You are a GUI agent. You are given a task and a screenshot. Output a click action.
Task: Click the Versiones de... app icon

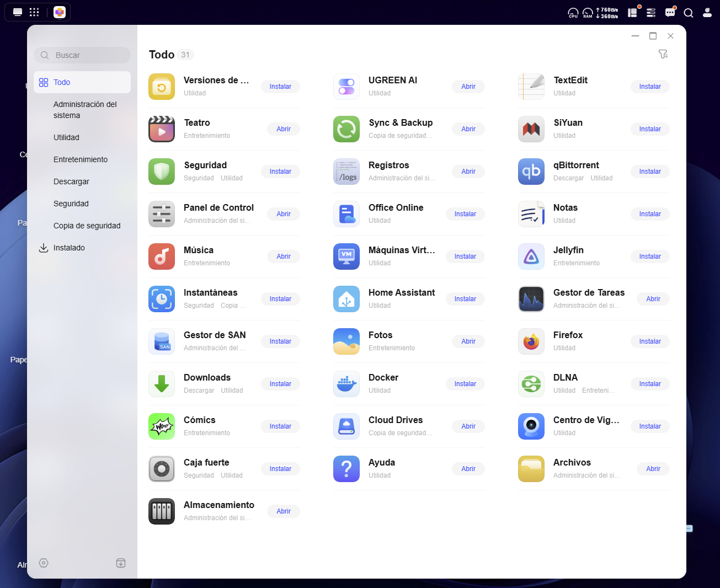coord(162,87)
